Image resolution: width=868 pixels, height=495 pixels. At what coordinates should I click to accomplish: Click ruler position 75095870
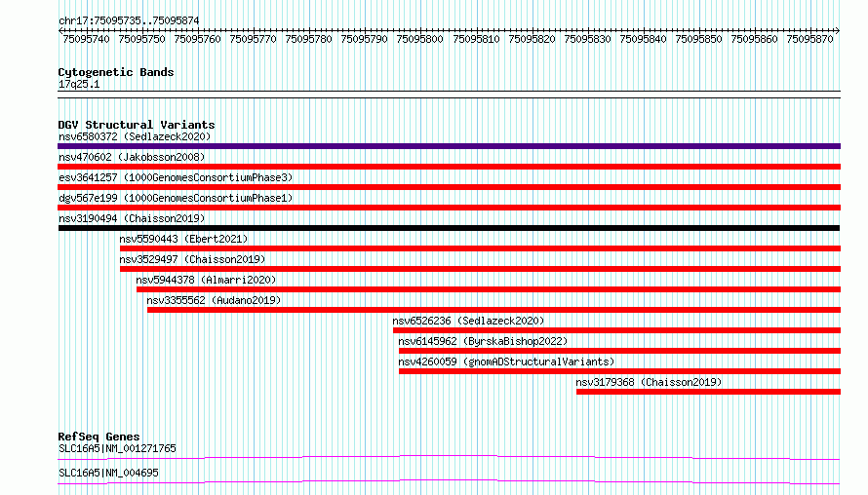click(x=809, y=39)
